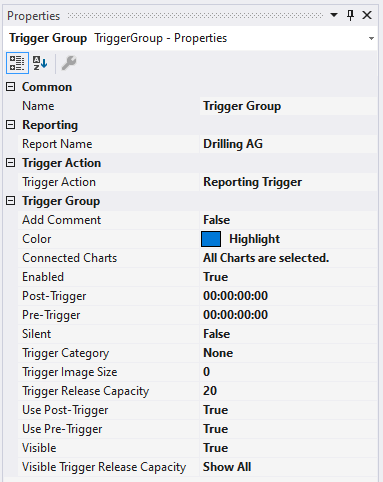Collapse the Reporting category
The width and height of the screenshot is (383, 482).
click(11, 125)
